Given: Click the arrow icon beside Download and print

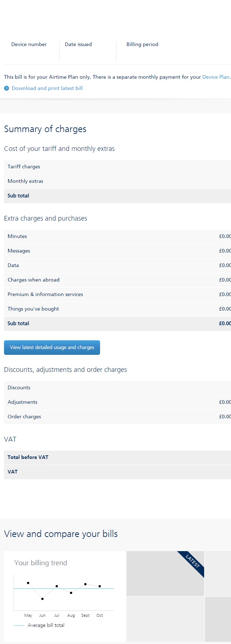Looking at the screenshot, I should [7, 88].
